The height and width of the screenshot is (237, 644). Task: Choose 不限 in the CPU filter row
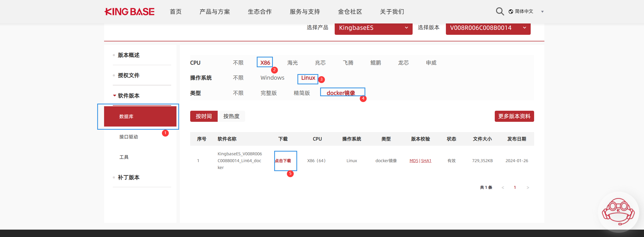pos(238,63)
